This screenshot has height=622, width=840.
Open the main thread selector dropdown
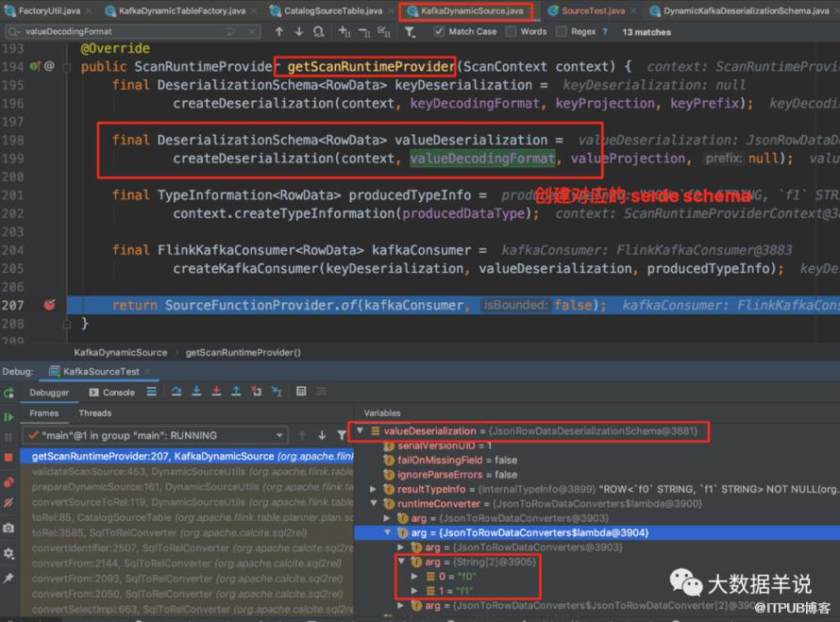tap(155, 435)
